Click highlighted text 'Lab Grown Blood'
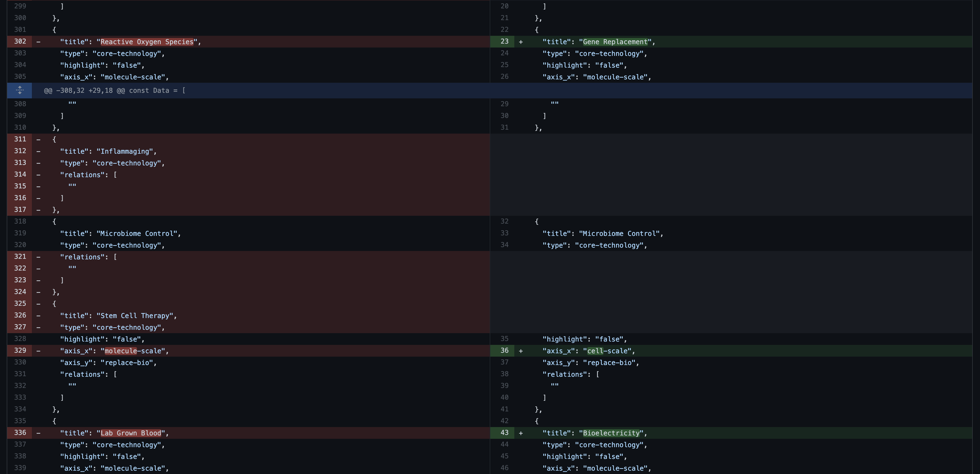The height and width of the screenshot is (474, 980). click(131, 433)
